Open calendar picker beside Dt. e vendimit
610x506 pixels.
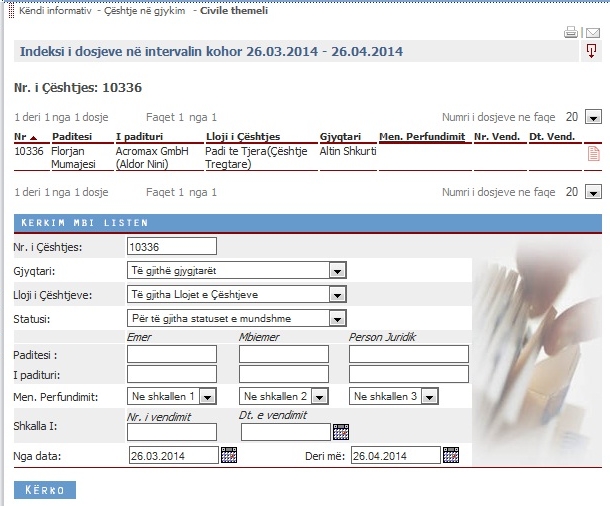click(x=341, y=432)
